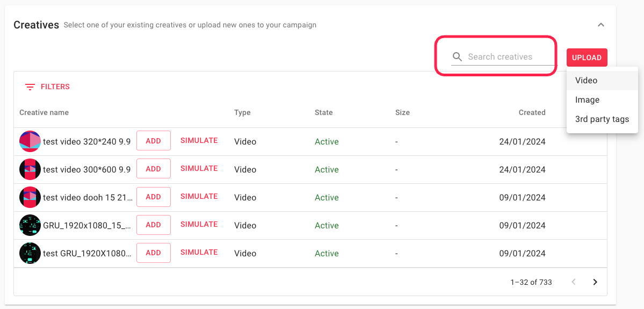The height and width of the screenshot is (309, 644).
Task: Open the filters icon
Action: tap(30, 87)
